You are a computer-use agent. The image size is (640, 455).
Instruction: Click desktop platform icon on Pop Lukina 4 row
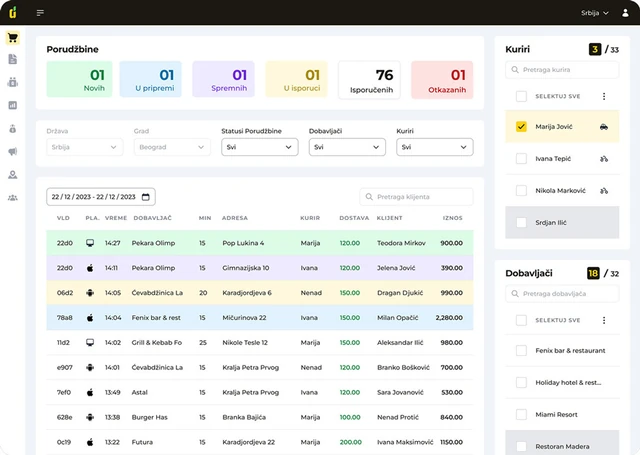90,243
